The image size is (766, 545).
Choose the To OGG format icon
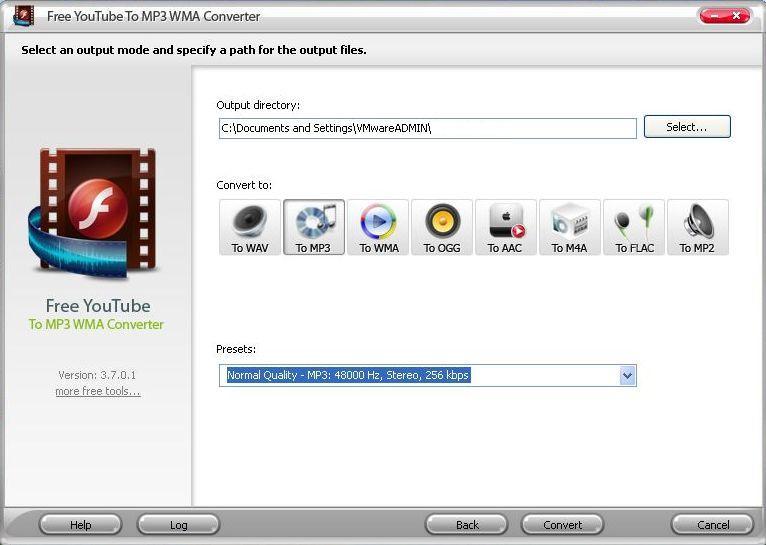(442, 227)
